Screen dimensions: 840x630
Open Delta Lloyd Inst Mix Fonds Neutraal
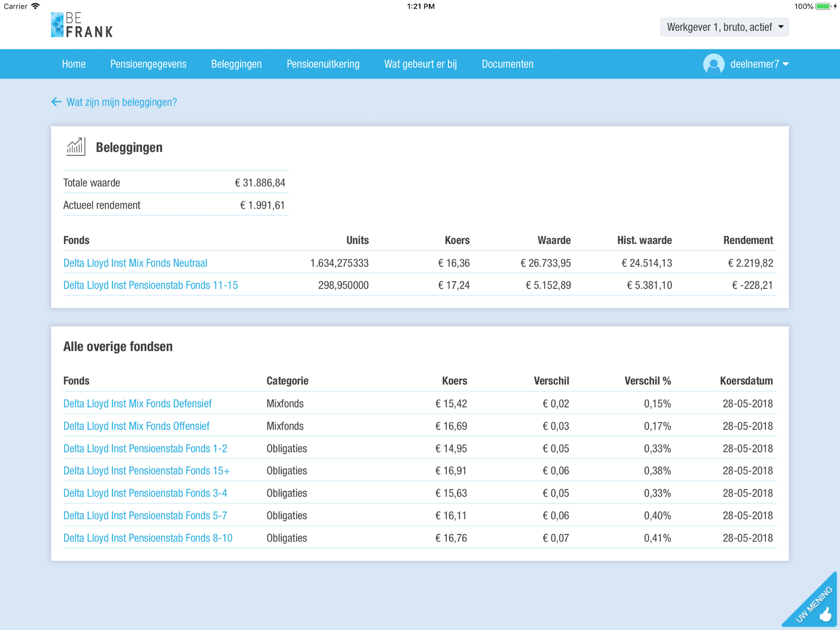click(135, 263)
